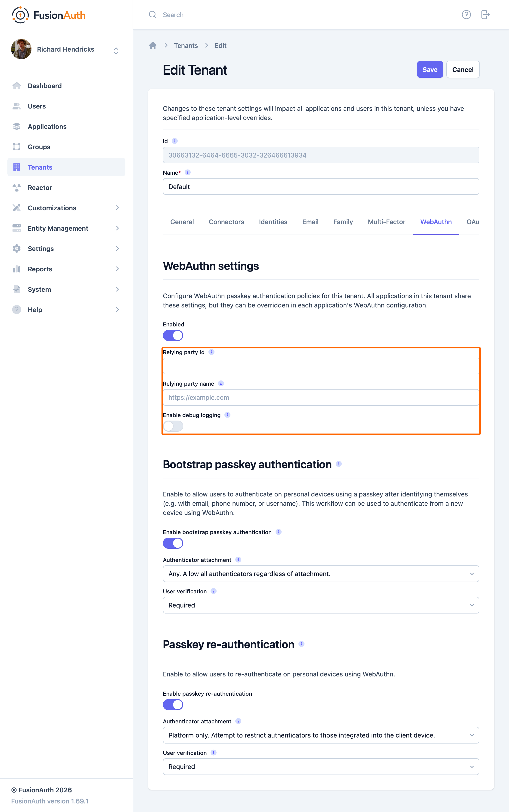The image size is (509, 812).
Task: Expand the Customizations menu chevron
Action: 117,208
